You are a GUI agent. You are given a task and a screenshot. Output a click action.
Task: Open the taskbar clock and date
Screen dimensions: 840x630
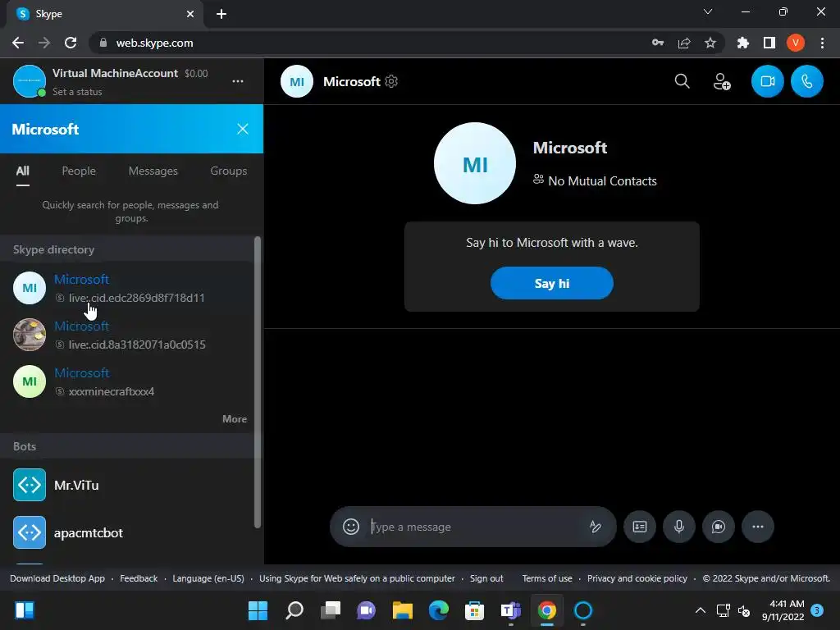783,610
